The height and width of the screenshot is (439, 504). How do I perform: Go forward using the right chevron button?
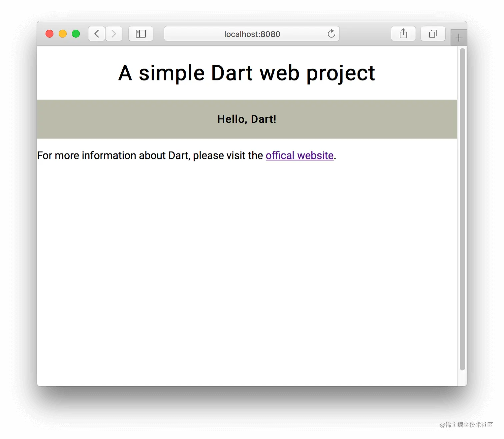(x=114, y=34)
